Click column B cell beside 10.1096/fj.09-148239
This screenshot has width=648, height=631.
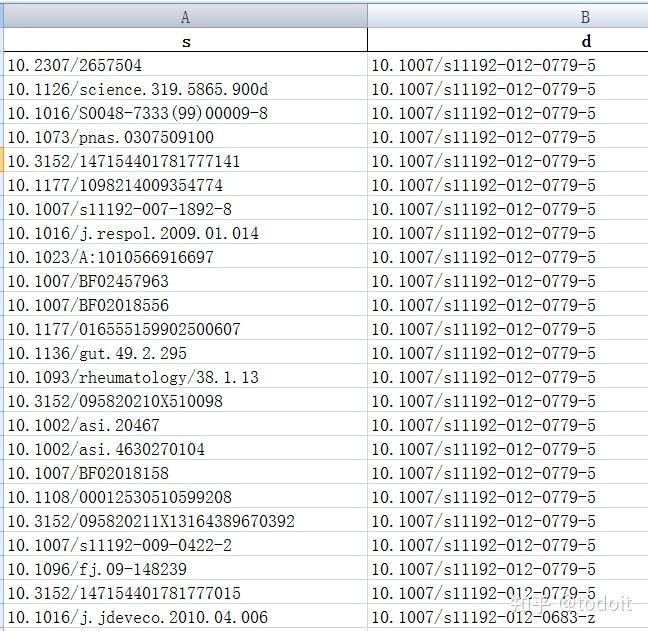pos(508,567)
